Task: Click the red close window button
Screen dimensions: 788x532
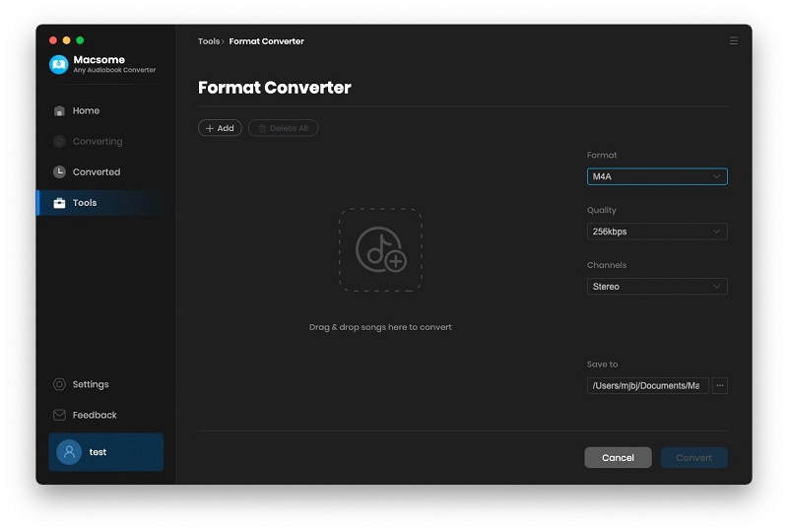Action: [53, 40]
